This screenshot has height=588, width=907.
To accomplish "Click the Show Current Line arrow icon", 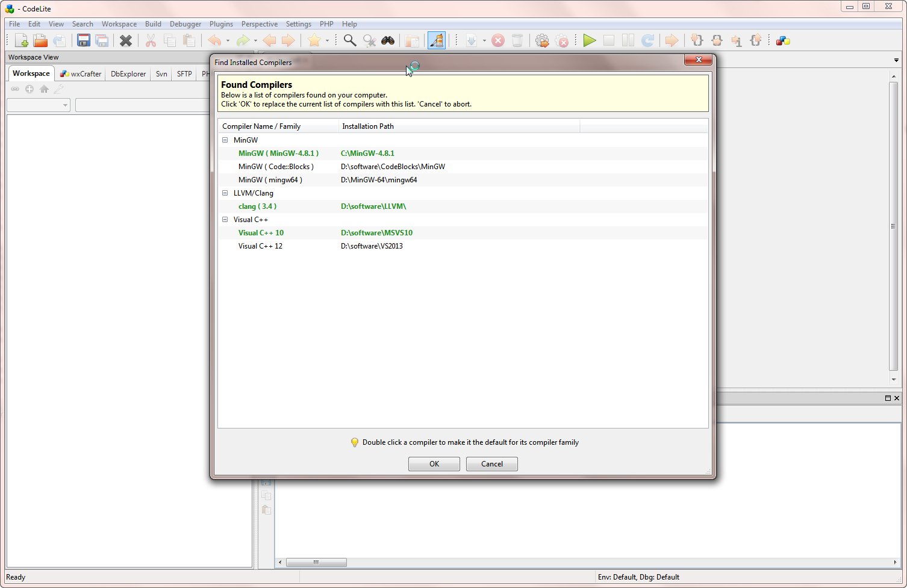I will pyautogui.click(x=672, y=40).
